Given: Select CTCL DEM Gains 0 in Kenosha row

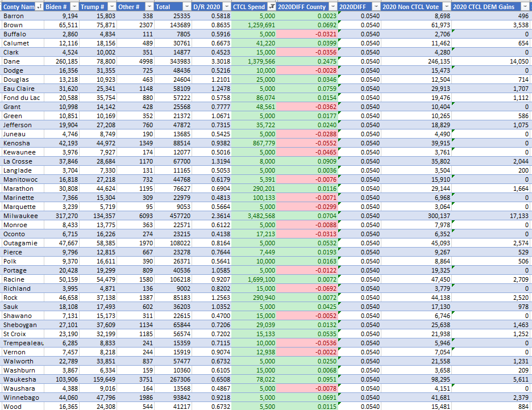Looking at the screenshot, I should 491,143.
